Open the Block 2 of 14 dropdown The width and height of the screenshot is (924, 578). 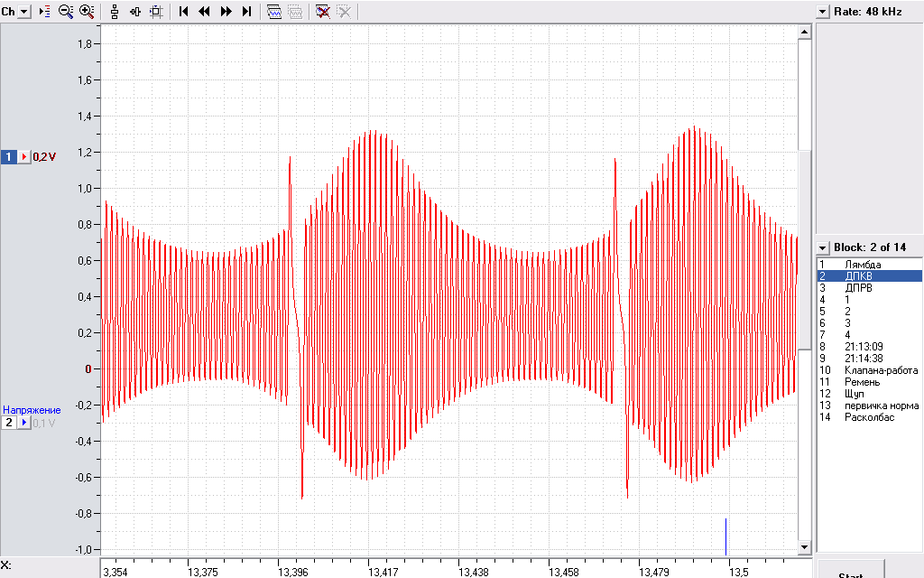[823, 247]
